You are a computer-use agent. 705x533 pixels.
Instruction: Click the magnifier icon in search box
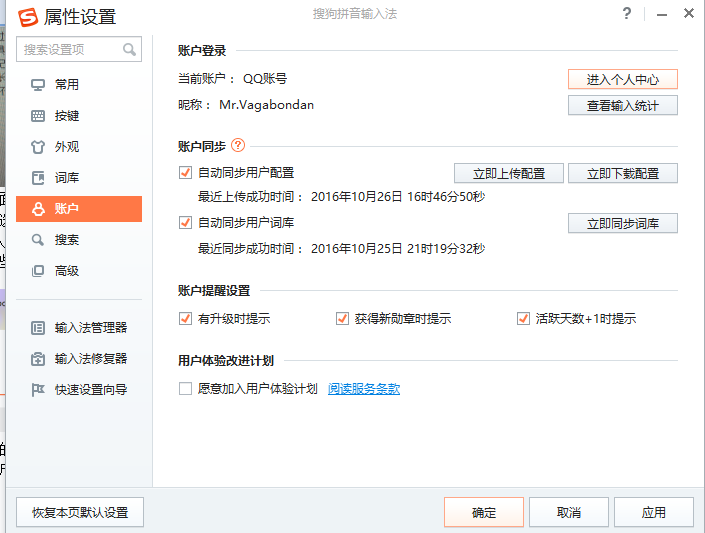tap(129, 49)
